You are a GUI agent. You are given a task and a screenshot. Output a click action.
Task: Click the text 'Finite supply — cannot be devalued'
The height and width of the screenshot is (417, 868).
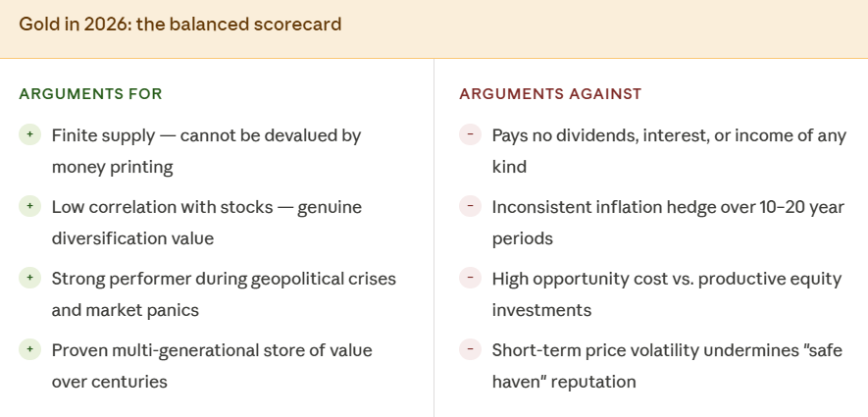tap(196, 135)
